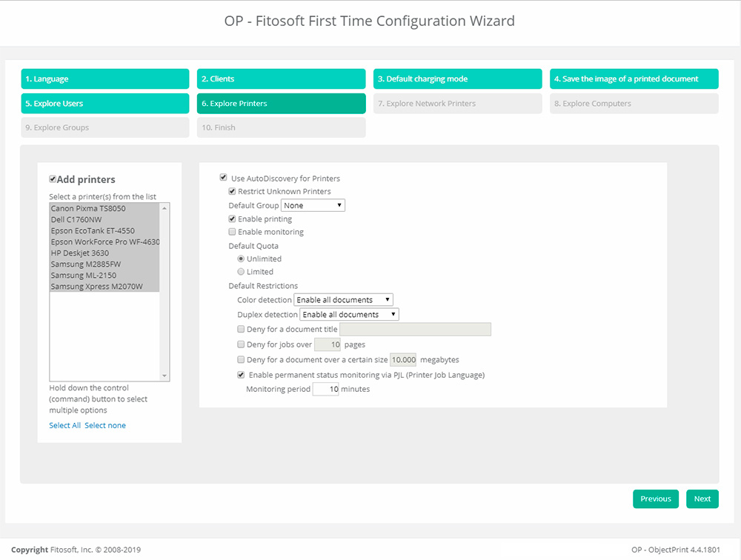Click the Next button
Screen dimensions: 741x560
pyautogui.click(x=702, y=499)
